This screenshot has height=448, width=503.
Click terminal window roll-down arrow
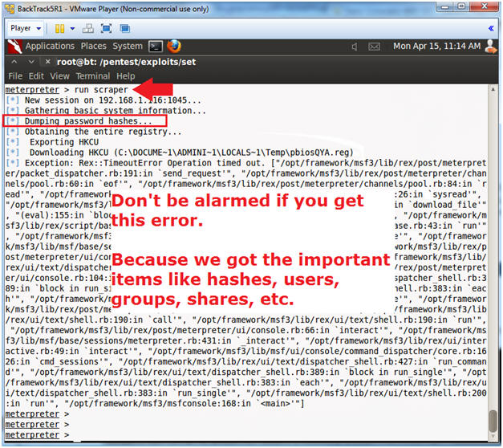(31, 61)
